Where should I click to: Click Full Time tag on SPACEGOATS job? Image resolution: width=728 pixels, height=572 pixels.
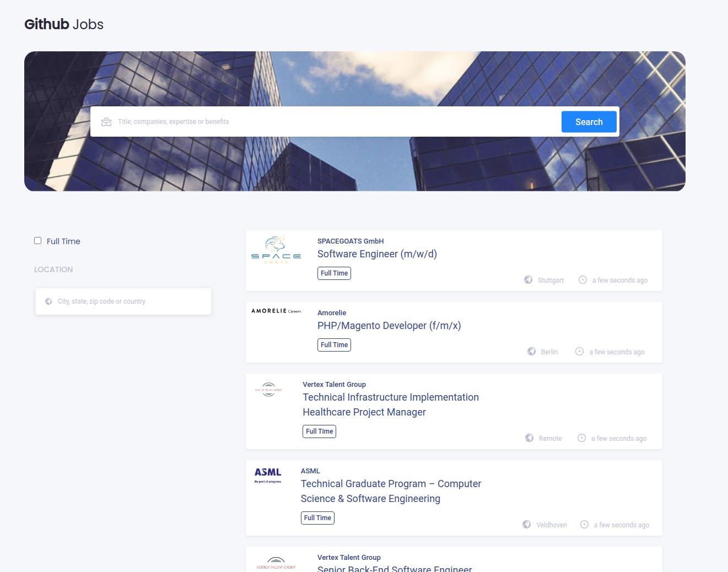coord(334,273)
